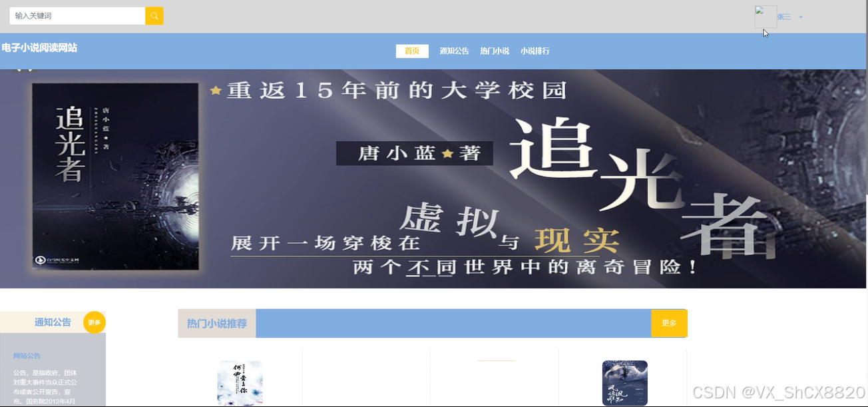Focus the keyword search input field
Screen dimensions: 868x407
77,16
